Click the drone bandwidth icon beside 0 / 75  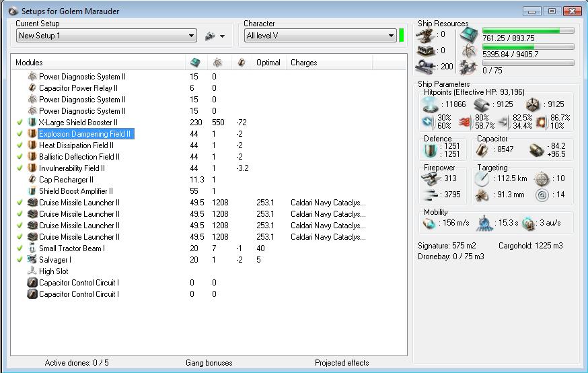pyautogui.click(x=468, y=67)
